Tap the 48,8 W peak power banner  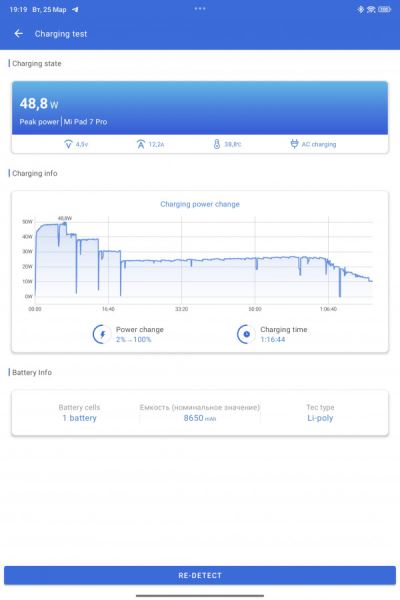point(200,108)
